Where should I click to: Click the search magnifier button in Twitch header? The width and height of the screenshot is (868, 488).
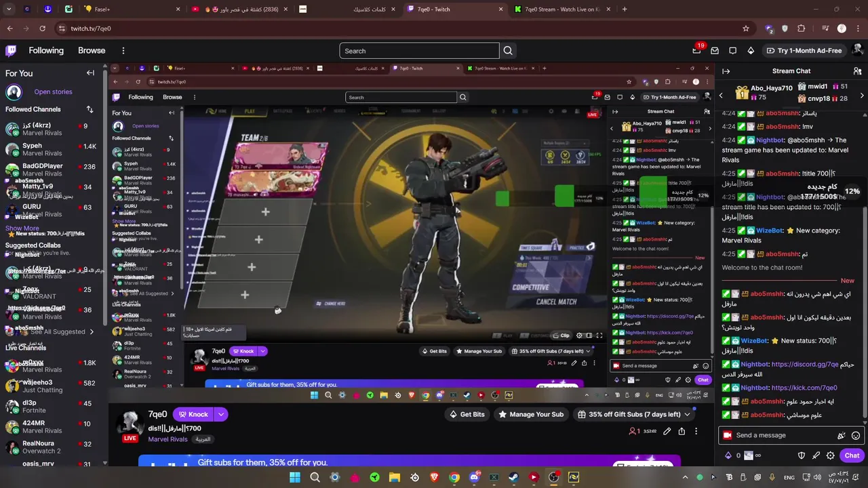click(508, 51)
